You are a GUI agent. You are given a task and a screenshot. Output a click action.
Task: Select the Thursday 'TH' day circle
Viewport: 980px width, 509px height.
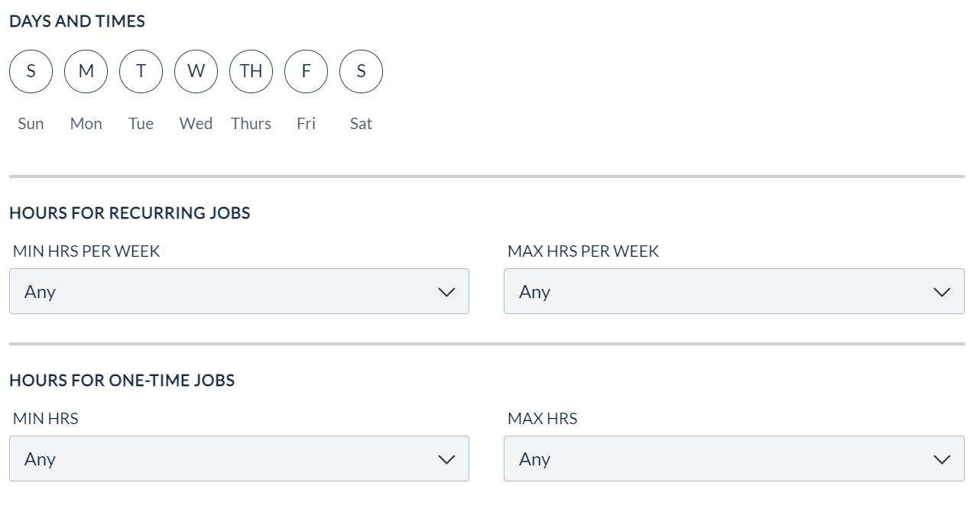pyautogui.click(x=251, y=71)
